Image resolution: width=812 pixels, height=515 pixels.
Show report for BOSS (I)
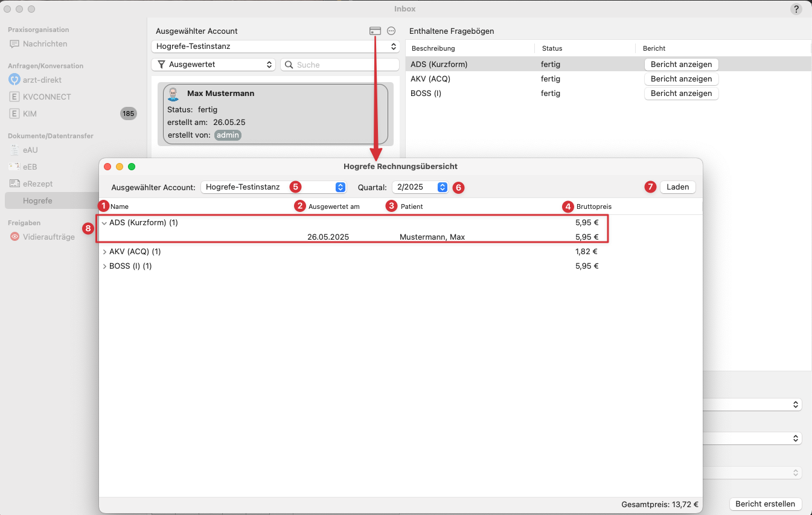pyautogui.click(x=681, y=94)
